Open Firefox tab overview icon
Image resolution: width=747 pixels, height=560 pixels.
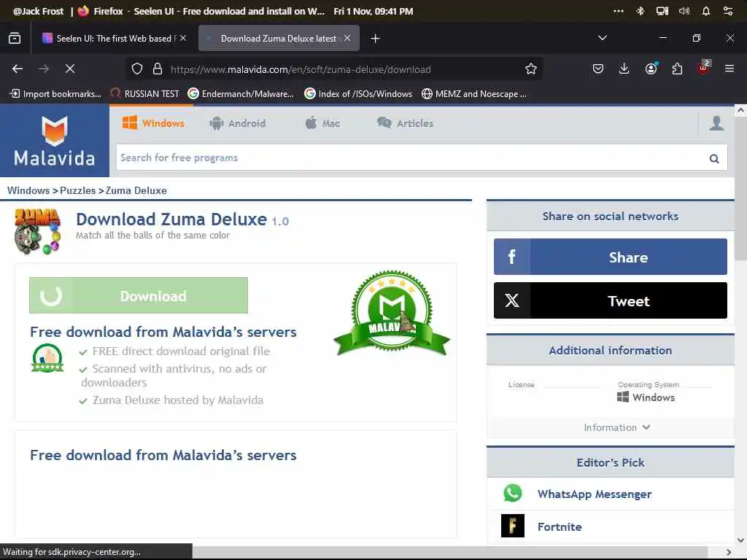click(15, 38)
